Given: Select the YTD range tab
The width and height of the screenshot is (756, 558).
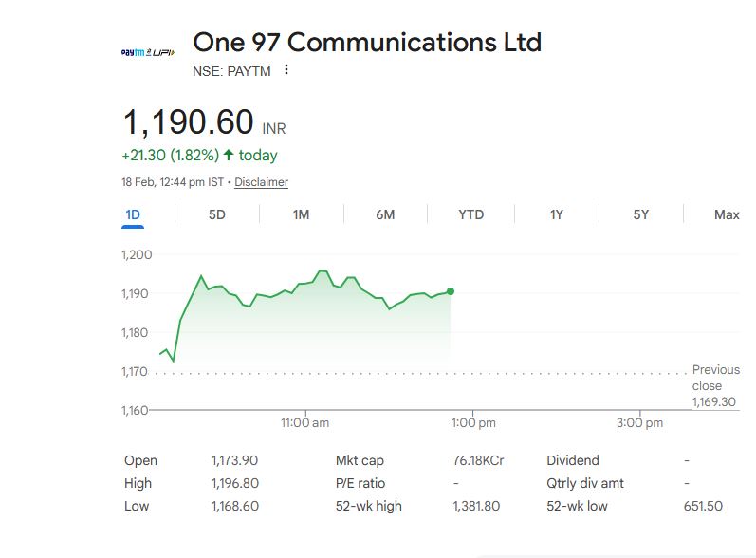Looking at the screenshot, I should click(x=470, y=214).
